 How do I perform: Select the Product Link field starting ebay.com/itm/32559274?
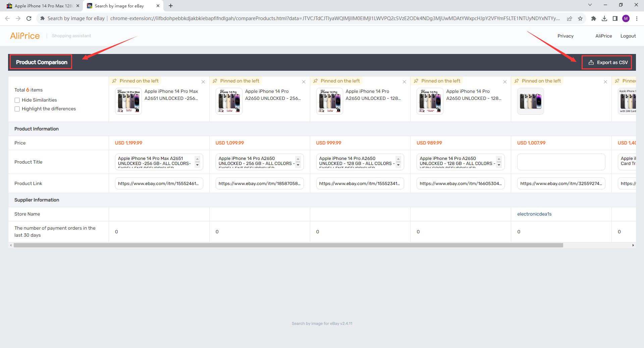(561, 183)
